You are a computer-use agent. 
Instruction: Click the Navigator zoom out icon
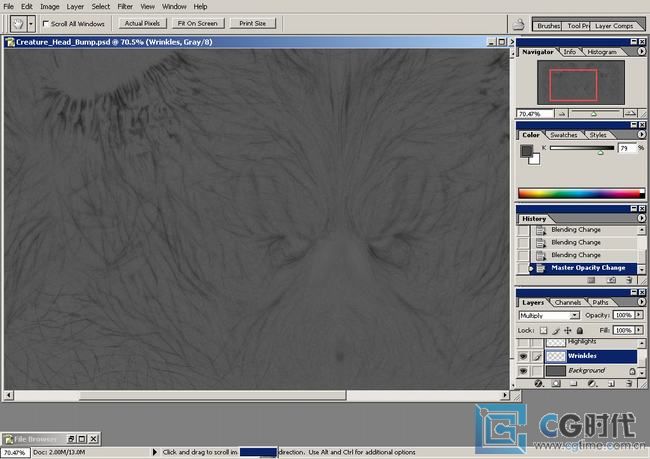pos(562,114)
